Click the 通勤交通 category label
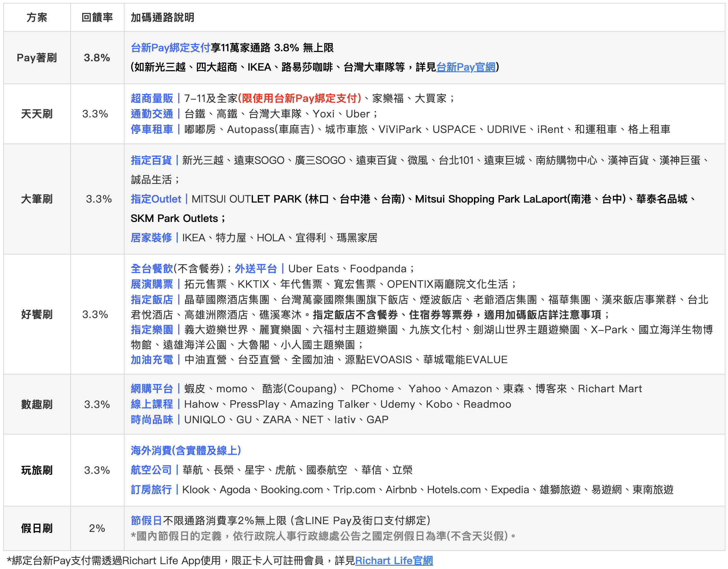 tap(152, 114)
